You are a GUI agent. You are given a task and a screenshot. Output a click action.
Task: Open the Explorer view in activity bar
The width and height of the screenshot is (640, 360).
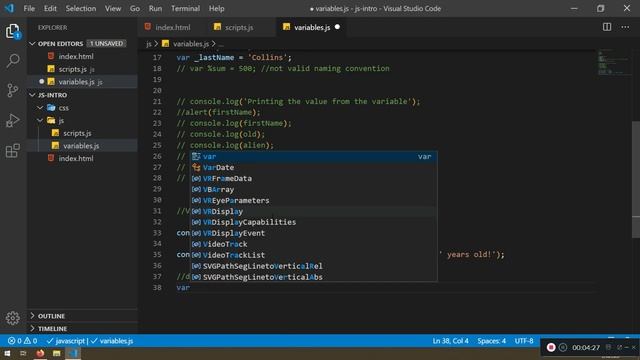[x=13, y=31]
